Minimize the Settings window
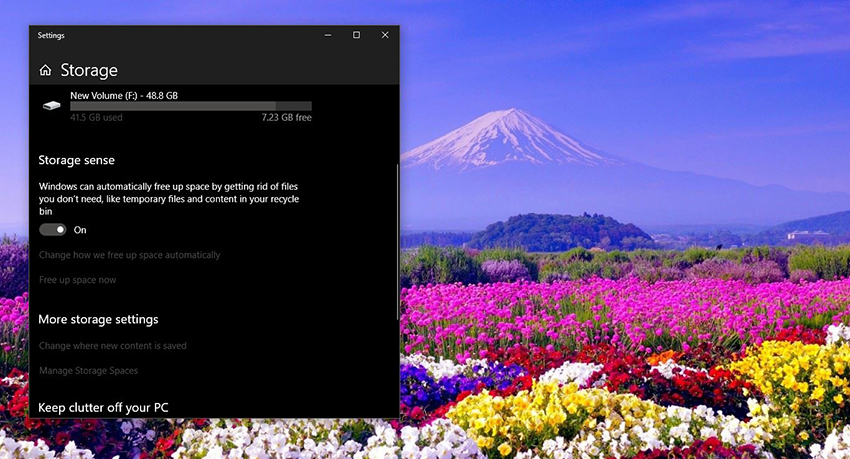Screen dimensions: 850x459 (328, 35)
